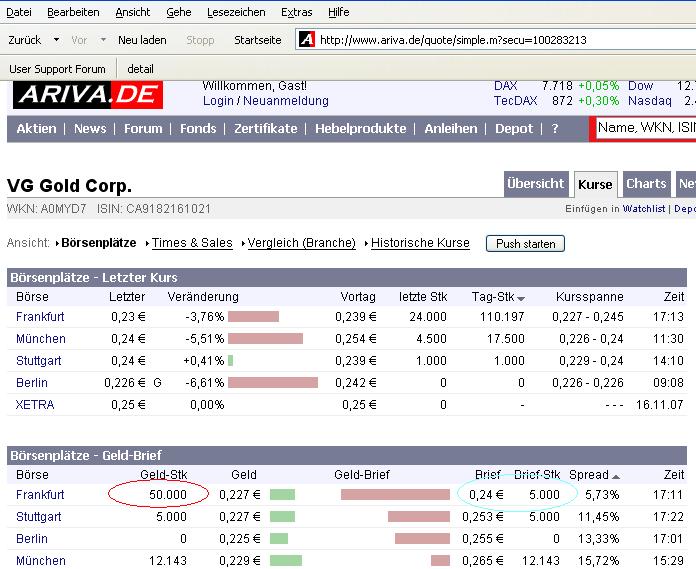Open Depot in navigation bar
The height and width of the screenshot is (569, 696).
click(514, 129)
